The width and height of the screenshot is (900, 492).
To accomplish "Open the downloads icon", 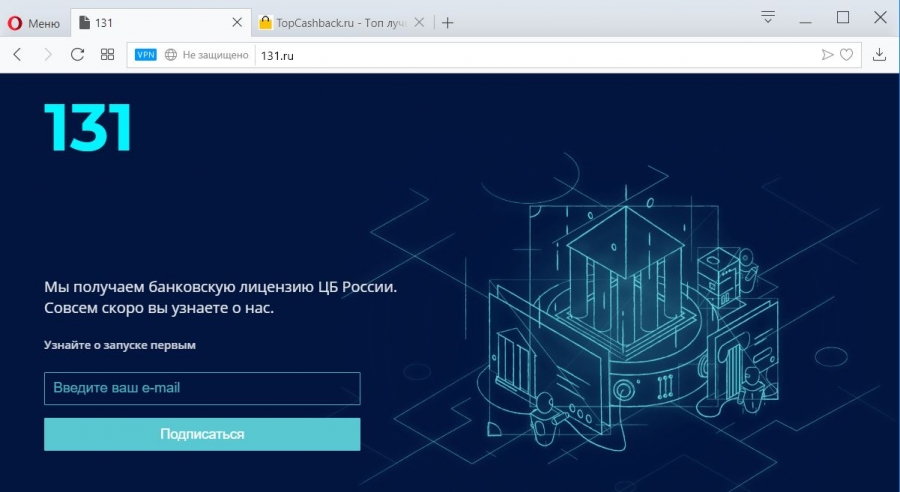I will point(879,55).
